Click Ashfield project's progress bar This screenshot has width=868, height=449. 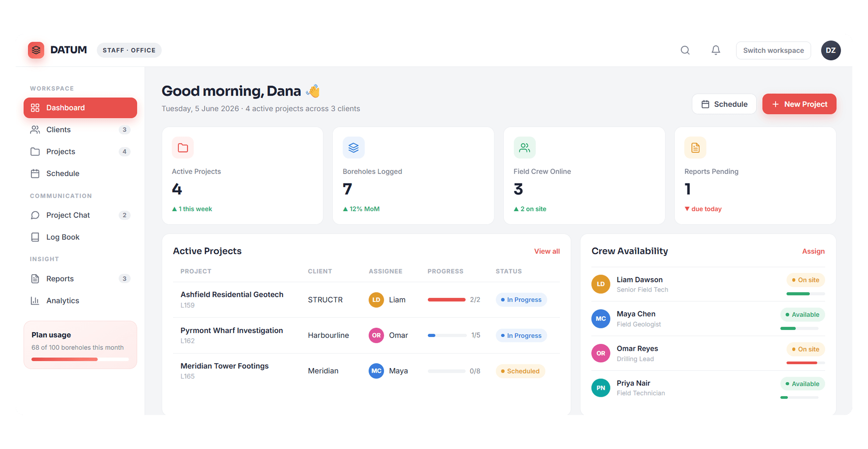446,300
